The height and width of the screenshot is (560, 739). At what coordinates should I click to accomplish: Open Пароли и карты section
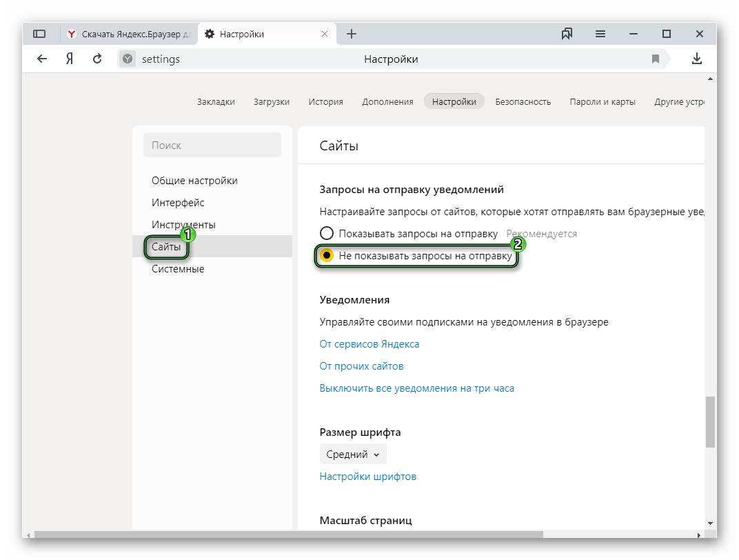coord(603,102)
